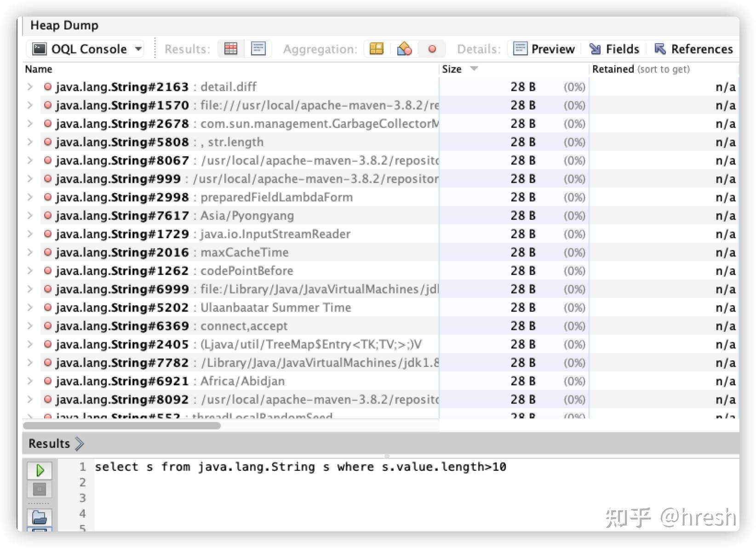Click the stop query execution icon
This screenshot has height=548, width=756.
40,490
